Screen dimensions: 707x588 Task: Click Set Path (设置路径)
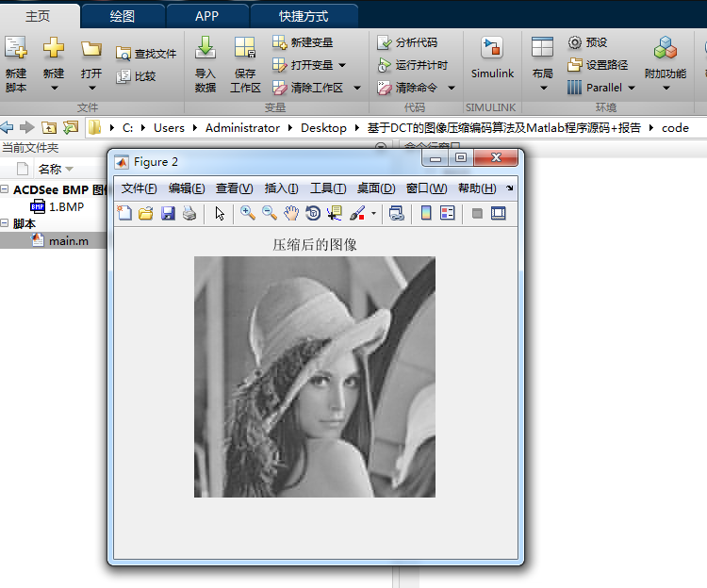tap(598, 65)
